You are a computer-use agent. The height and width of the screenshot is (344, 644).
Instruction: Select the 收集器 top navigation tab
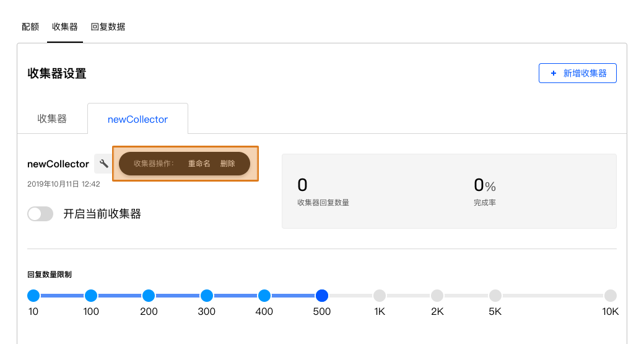pyautogui.click(x=65, y=27)
